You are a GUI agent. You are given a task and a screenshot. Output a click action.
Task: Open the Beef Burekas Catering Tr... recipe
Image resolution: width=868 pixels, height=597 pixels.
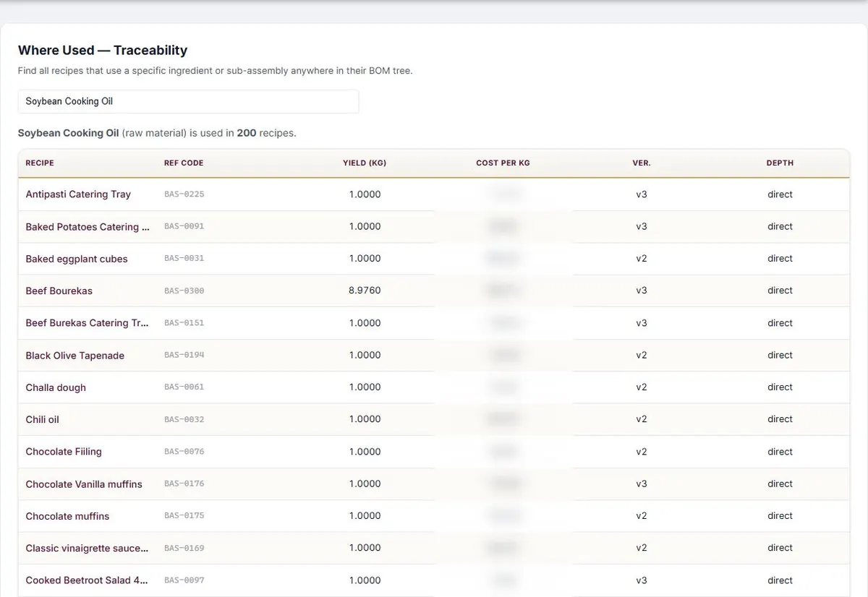click(x=87, y=323)
